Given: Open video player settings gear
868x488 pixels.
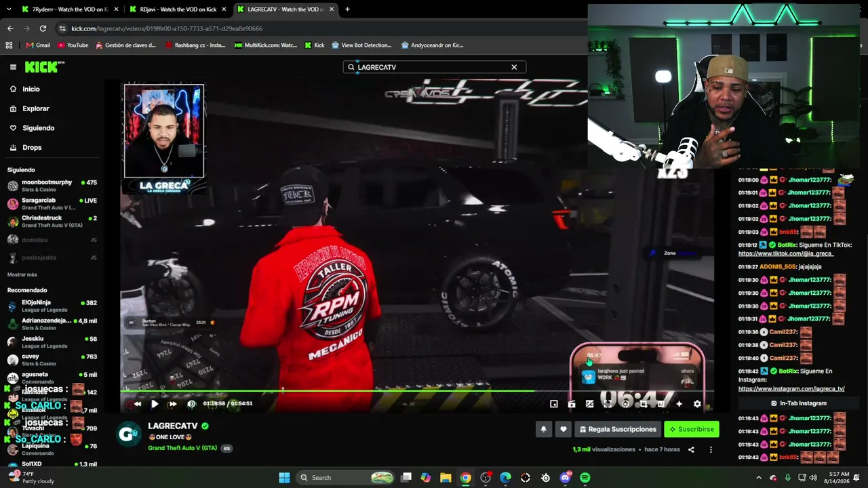Looking at the screenshot, I should [697, 404].
